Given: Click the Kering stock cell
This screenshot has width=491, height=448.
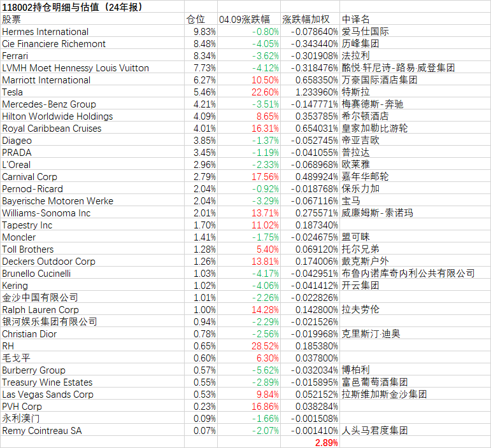Looking at the screenshot, I should click(x=92, y=285).
